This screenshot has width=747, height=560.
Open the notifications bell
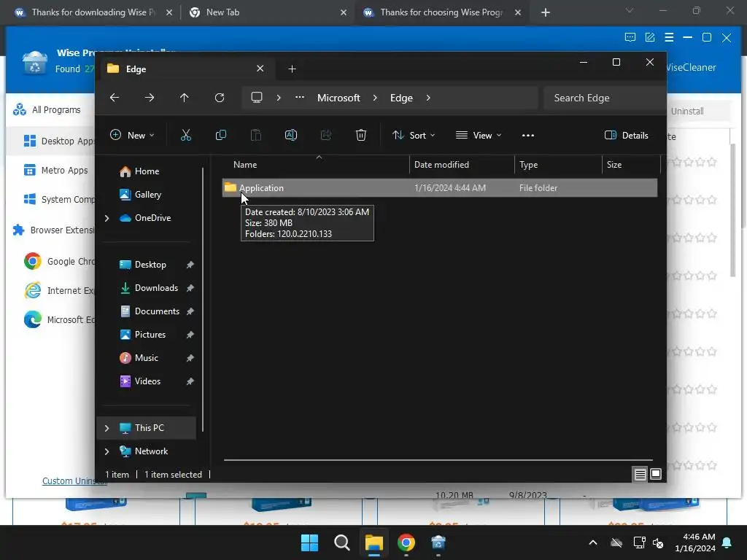pos(727,542)
